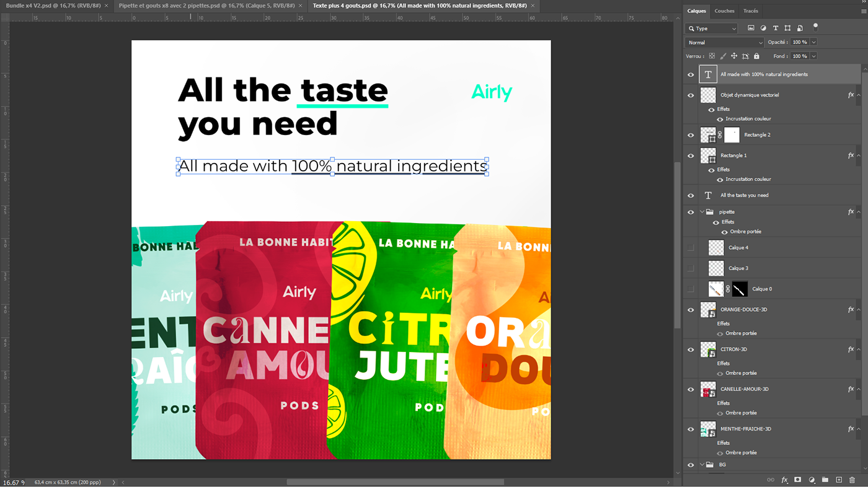Switch to the Couches tab
The width and height of the screenshot is (868, 487).
(x=724, y=11)
